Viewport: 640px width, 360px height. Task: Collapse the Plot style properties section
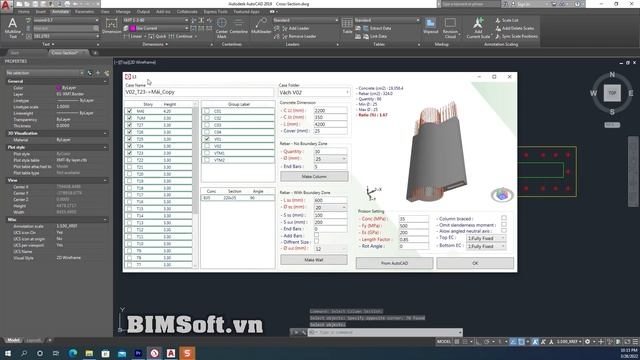[105, 147]
